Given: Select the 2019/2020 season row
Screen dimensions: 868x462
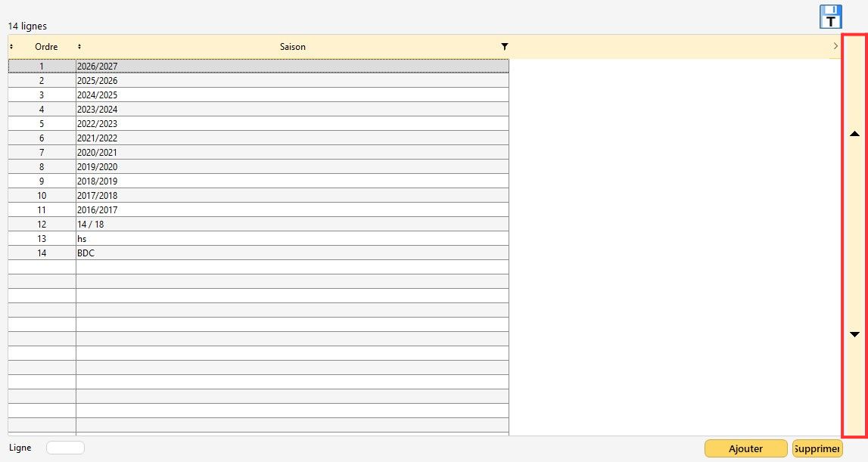Looking at the screenshot, I should [292, 167].
